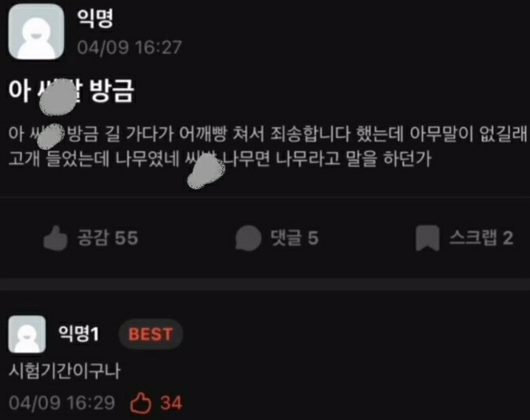530x420 pixels.
Task: Click the 공감 55 label
Action: tap(108, 238)
